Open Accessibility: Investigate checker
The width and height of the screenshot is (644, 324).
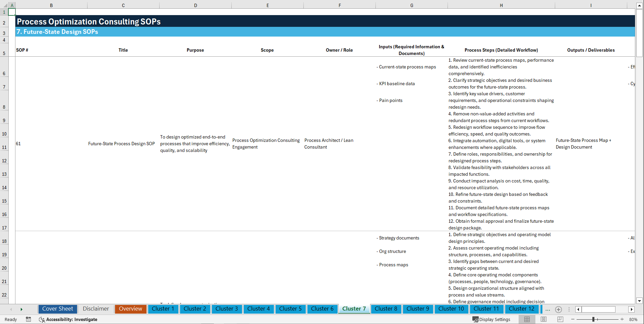point(68,319)
